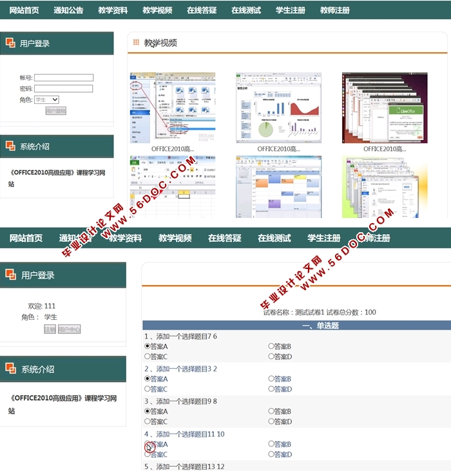Pick 答案D for question 3
This screenshot has width=451, height=476.
[x=271, y=422]
